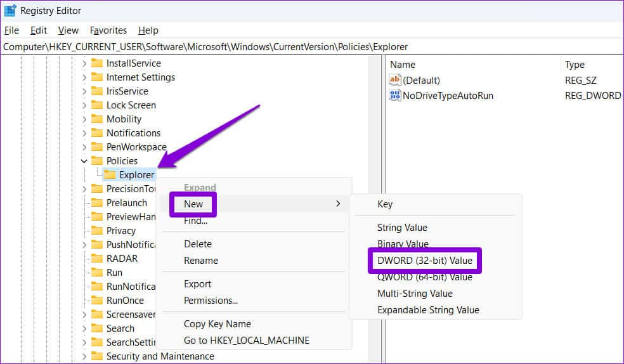This screenshot has height=364, width=624.
Task: Click the RADAR folder icon
Action: point(96,259)
